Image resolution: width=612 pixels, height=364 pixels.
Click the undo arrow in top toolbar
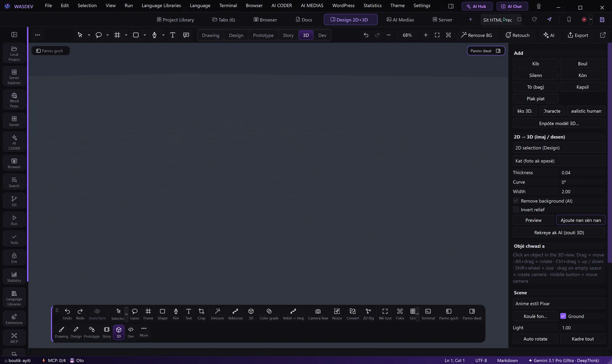[x=366, y=35]
